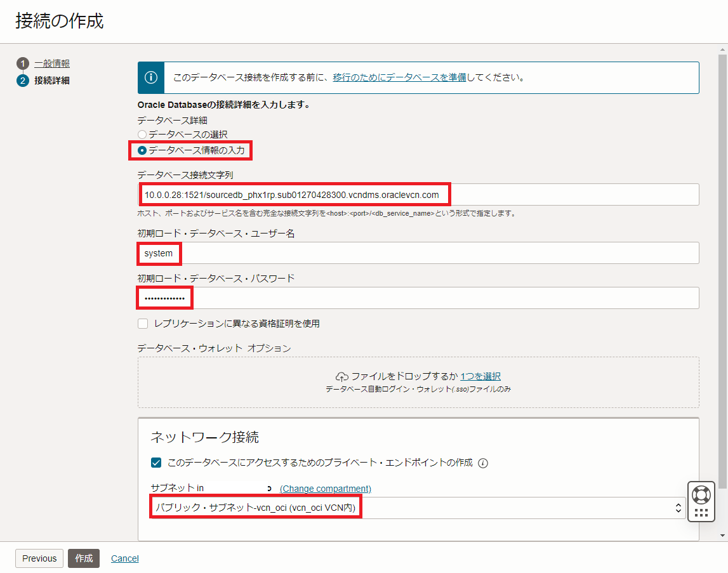Click the scrollbar down arrow
The height and width of the screenshot is (573, 728).
click(723, 536)
